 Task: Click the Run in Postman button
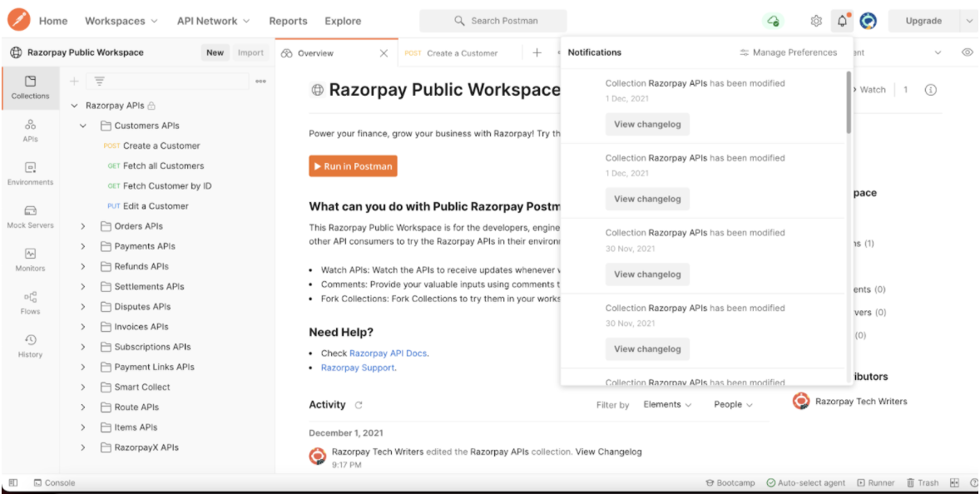(x=353, y=166)
